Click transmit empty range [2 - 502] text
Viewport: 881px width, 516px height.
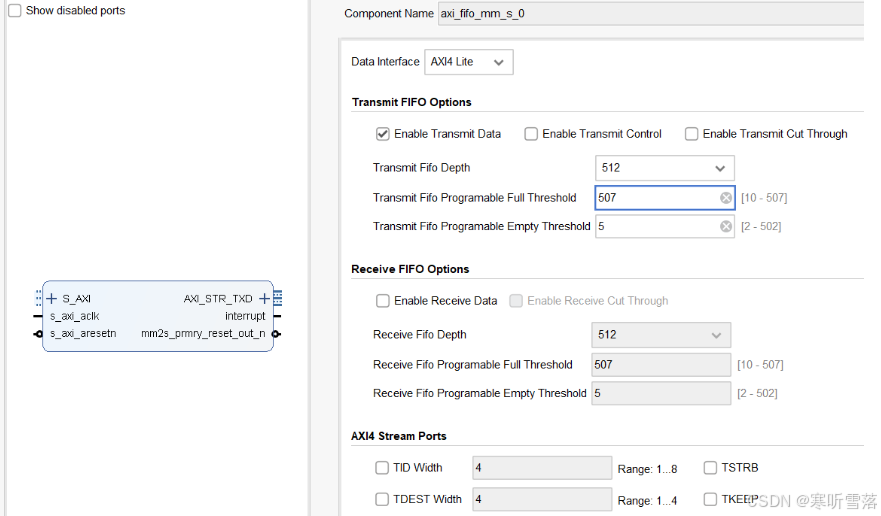[761, 227]
